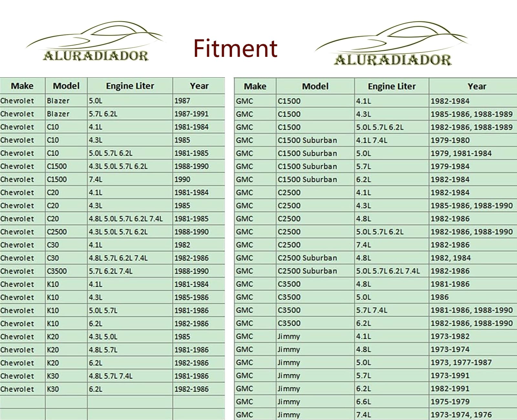
Task: Select the 6.6L engine cell for GMC Jimmy
Action: click(364, 402)
